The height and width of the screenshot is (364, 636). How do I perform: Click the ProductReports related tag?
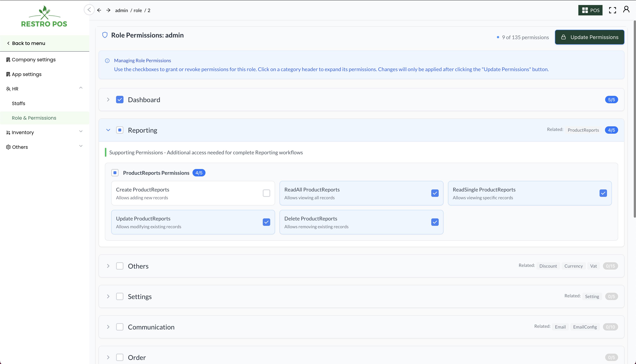coord(583,130)
